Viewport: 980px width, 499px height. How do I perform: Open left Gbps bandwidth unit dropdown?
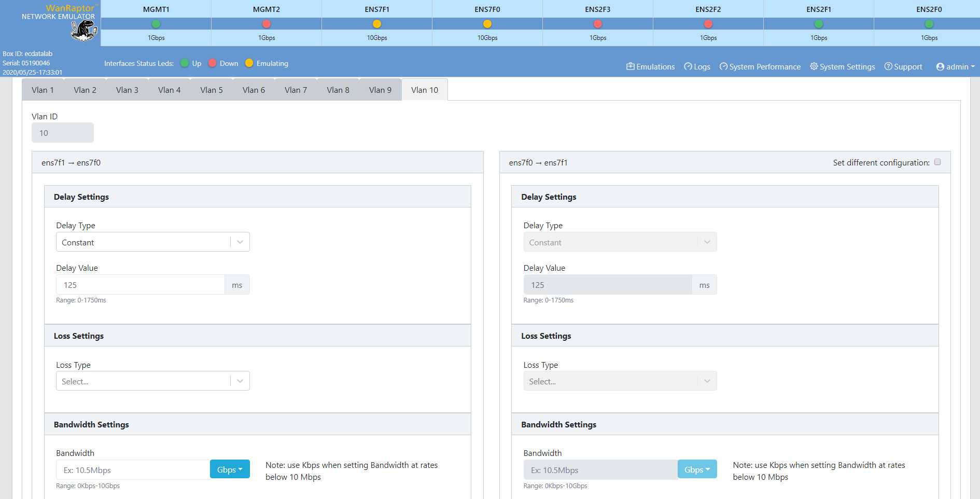[230, 469]
